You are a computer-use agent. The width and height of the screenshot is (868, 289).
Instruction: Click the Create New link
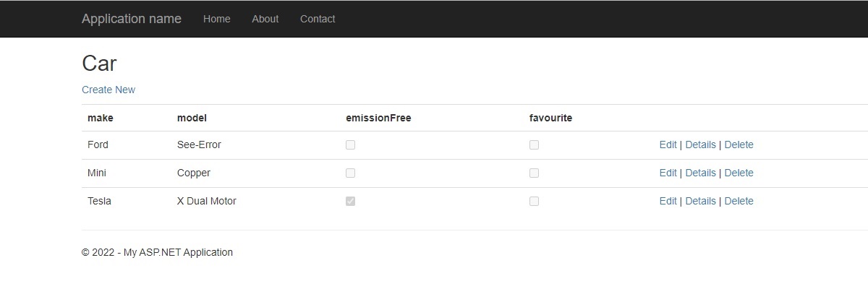click(109, 90)
